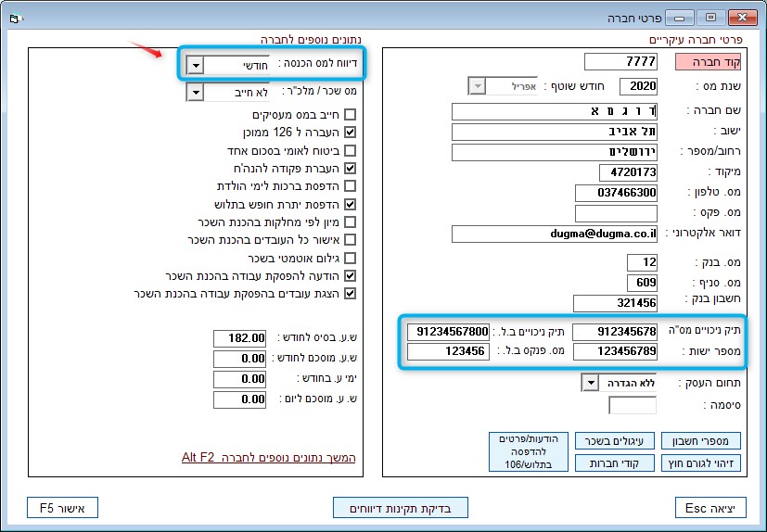
Task: Enable ביטוח לאומי בסכום אחד checkbox
Action: (350, 150)
